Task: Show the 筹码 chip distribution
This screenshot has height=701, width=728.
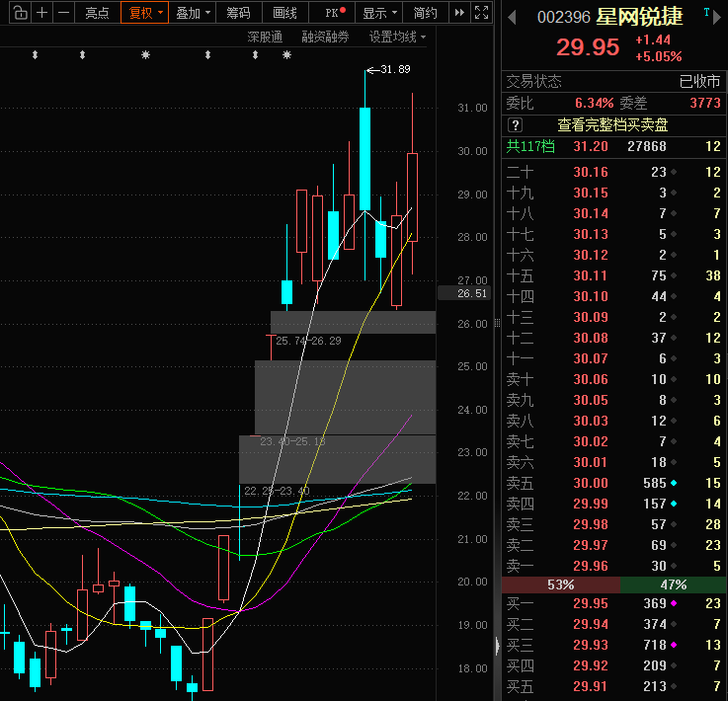Action: pos(238,13)
